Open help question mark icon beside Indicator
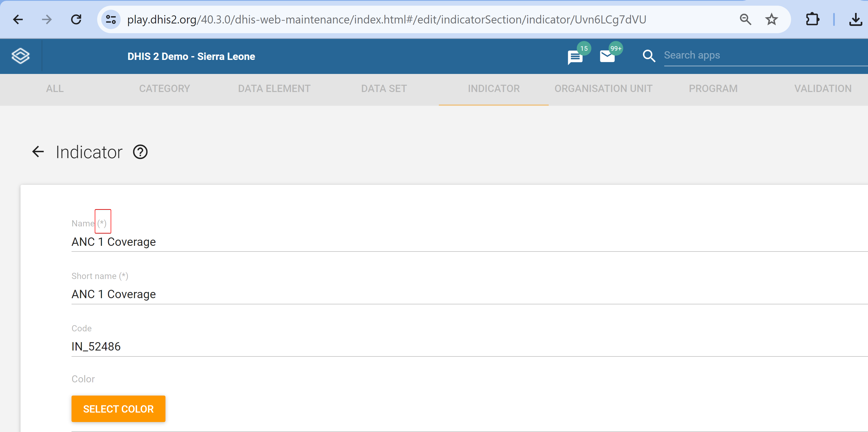Image resolution: width=868 pixels, height=432 pixels. click(x=140, y=152)
